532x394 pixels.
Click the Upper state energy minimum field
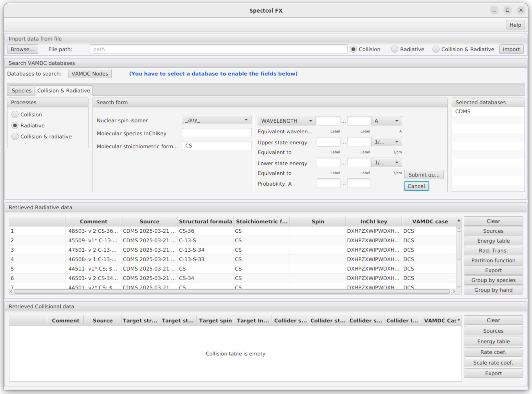328,142
